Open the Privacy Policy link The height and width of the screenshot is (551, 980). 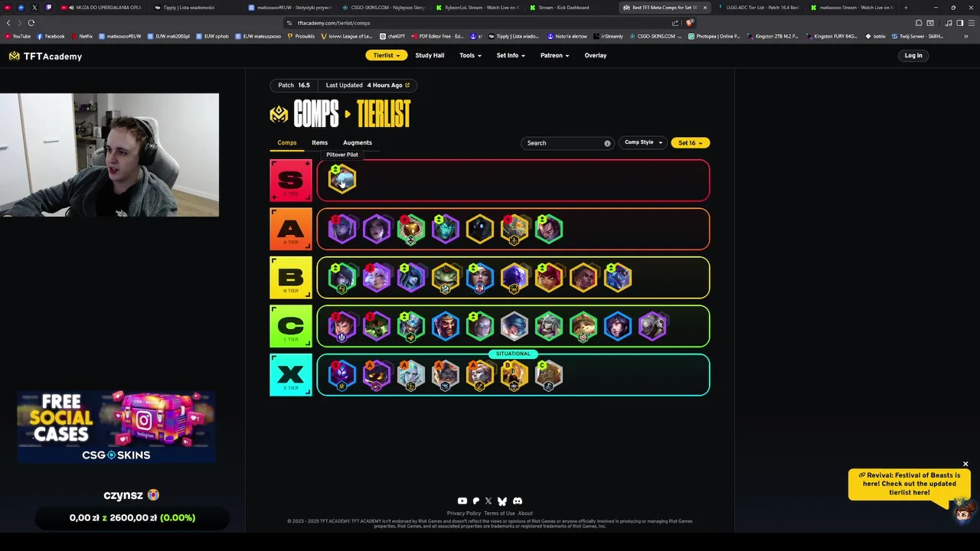[x=464, y=514]
